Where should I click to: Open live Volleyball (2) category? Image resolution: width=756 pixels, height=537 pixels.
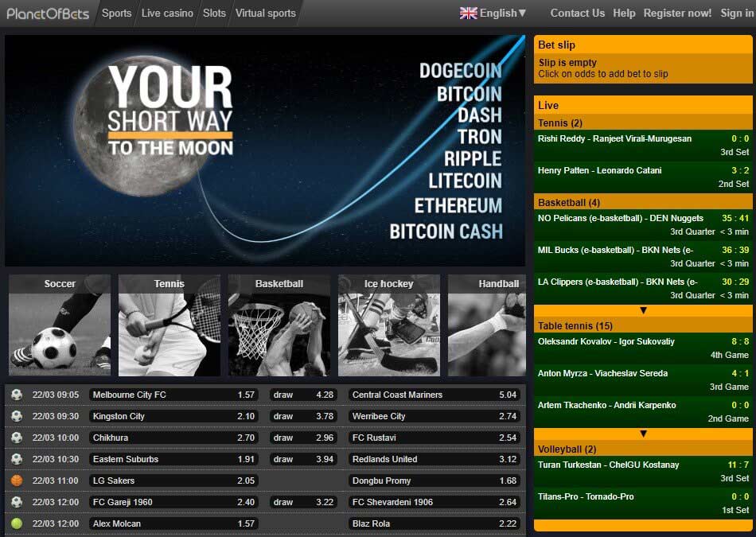pos(643,449)
